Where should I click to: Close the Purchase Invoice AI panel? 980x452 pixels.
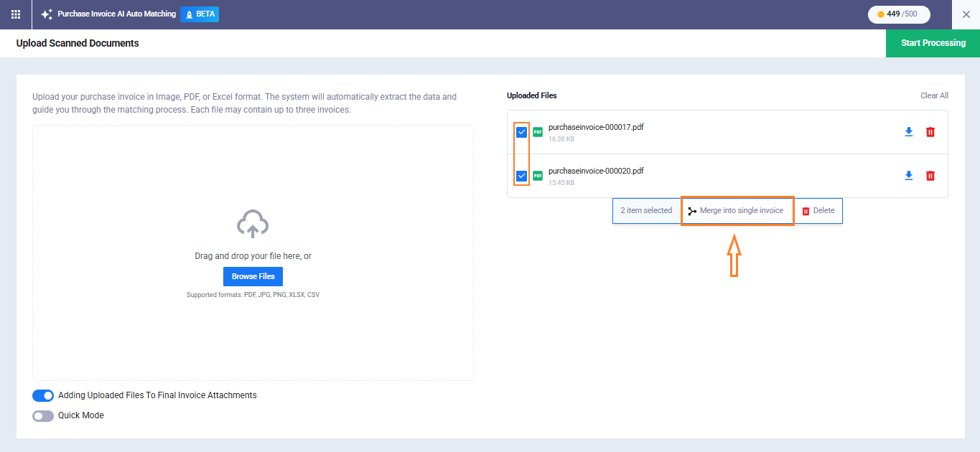(x=966, y=14)
